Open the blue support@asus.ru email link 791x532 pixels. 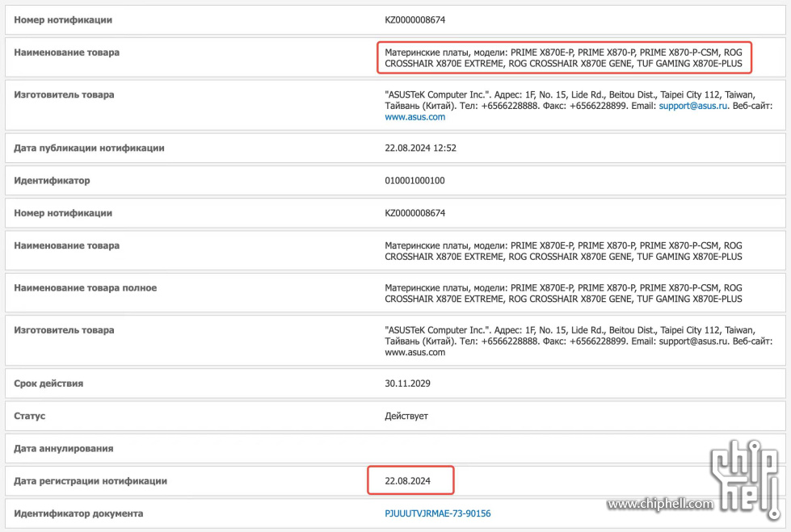[693, 106]
